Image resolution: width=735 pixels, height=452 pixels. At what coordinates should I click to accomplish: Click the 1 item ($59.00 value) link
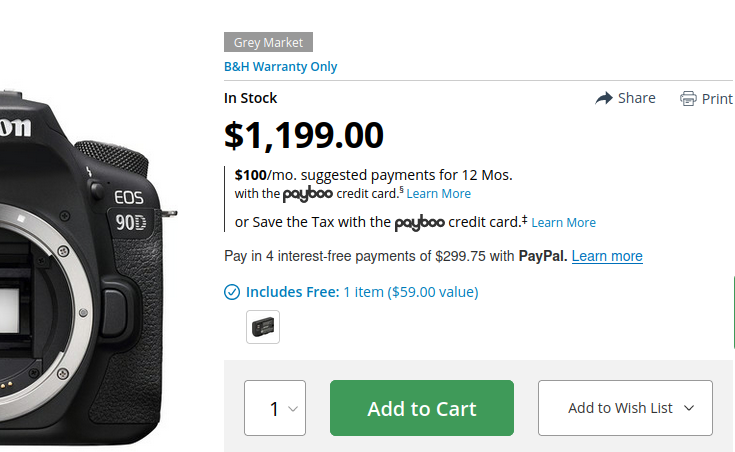[410, 292]
